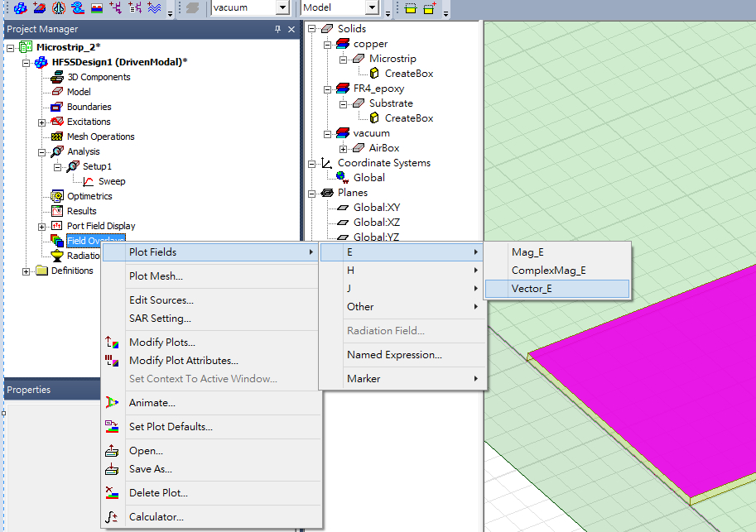Select the copper material node

tap(370, 44)
